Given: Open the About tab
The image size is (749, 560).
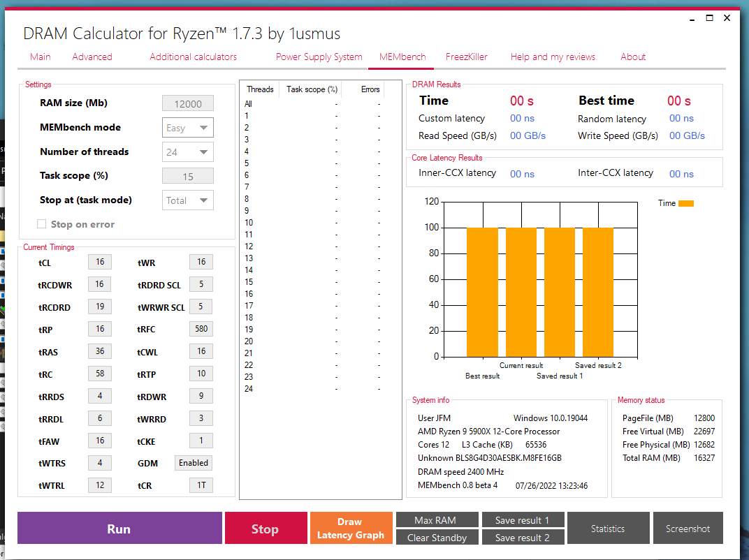Looking at the screenshot, I should (633, 57).
